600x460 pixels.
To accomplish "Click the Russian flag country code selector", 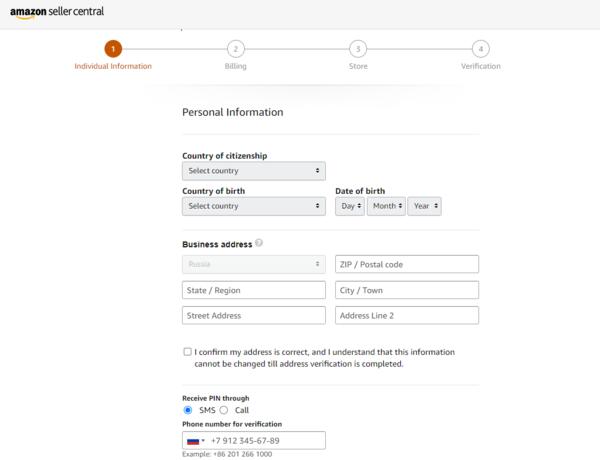I will (x=195, y=441).
